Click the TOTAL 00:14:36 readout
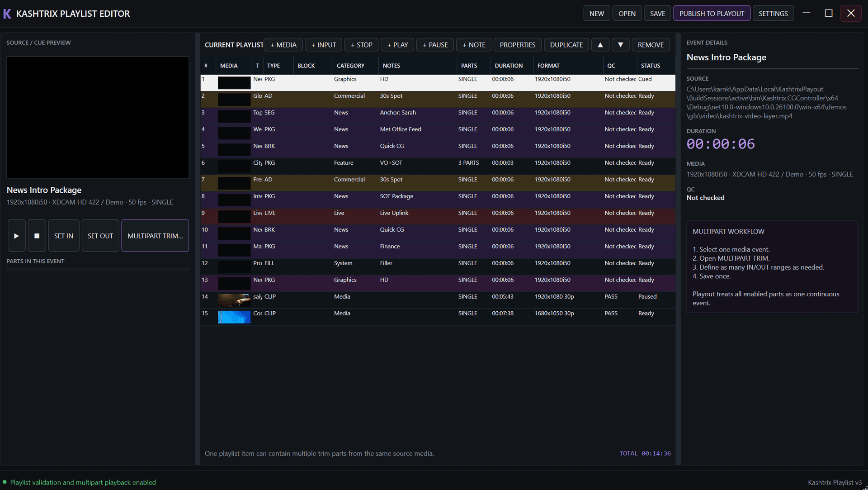The width and height of the screenshot is (868, 490). point(645,453)
